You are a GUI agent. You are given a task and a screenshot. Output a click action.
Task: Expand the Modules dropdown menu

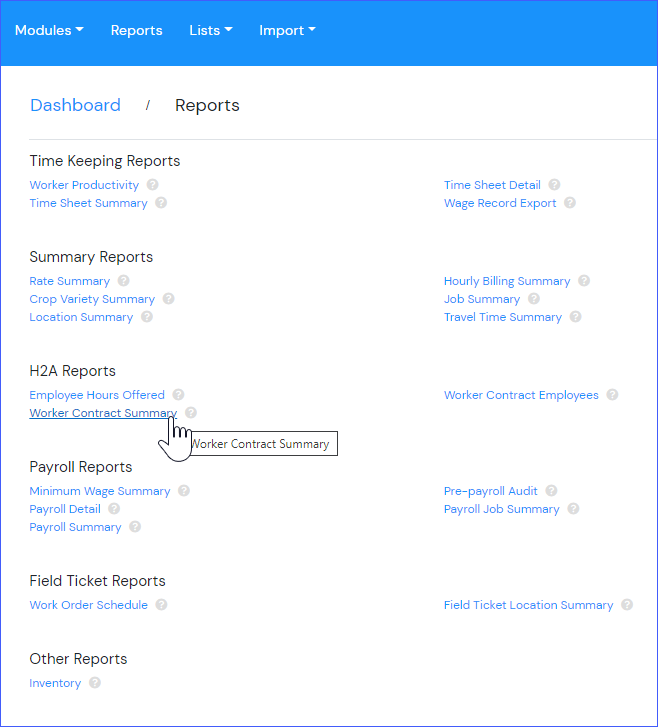point(49,31)
